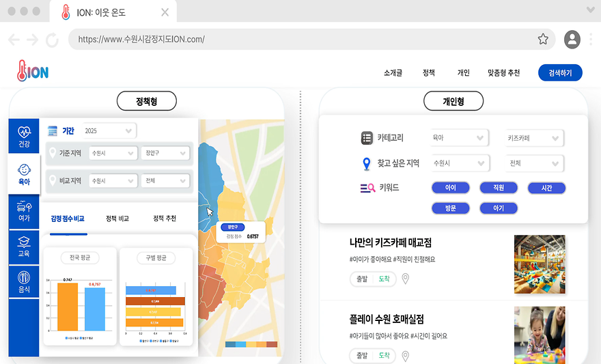Click 출발 for 나만의 키즈카페 매교점

coord(362,279)
